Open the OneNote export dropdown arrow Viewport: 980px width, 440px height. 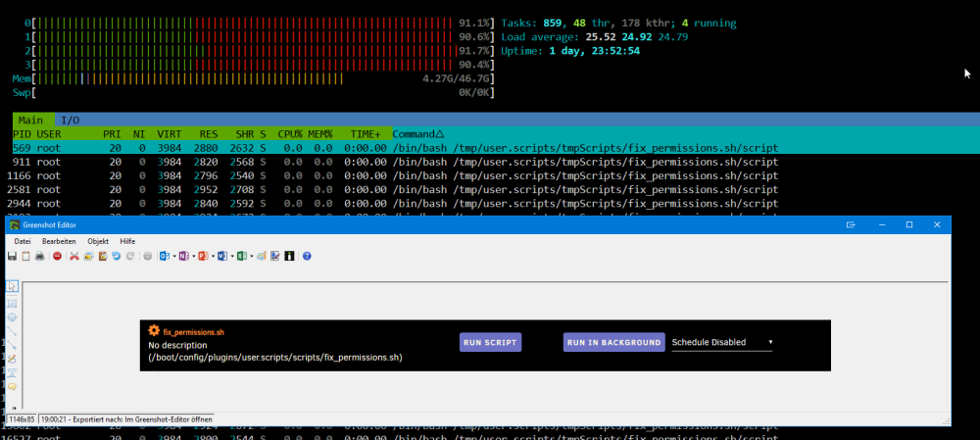click(194, 256)
